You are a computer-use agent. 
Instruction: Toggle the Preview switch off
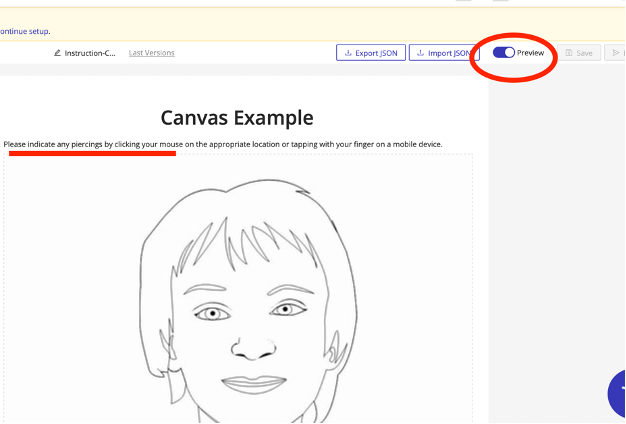[504, 52]
